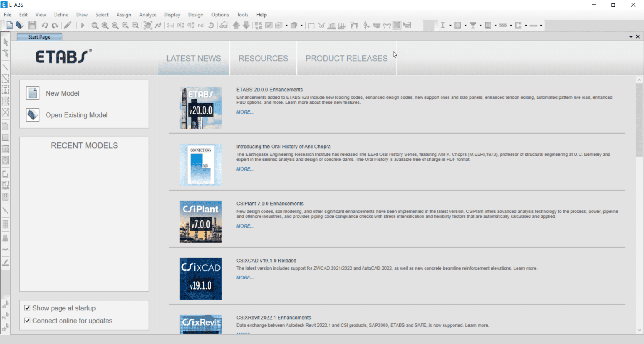
Task: Save the model using the floppy disk icon
Action: coord(32,25)
